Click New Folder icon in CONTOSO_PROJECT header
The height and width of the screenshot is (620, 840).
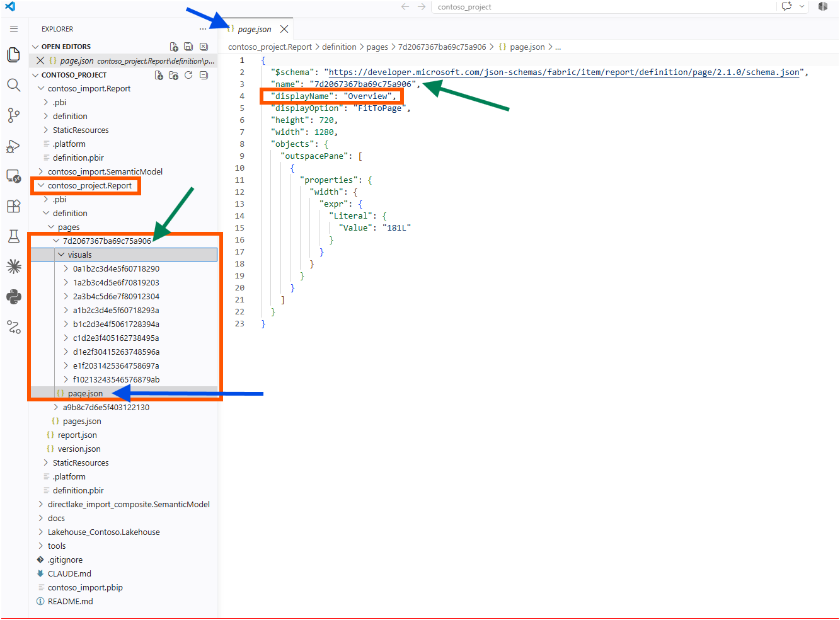(174, 75)
